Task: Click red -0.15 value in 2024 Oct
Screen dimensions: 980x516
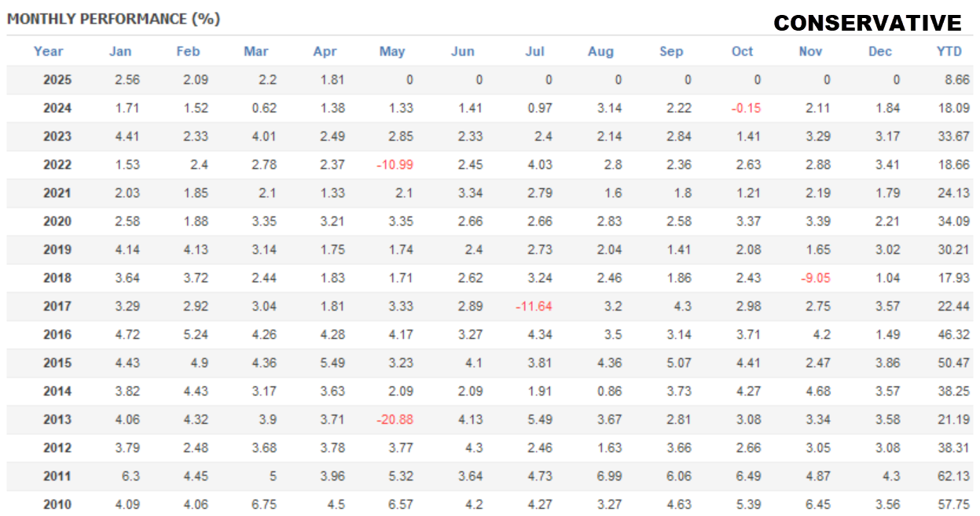Action: [746, 108]
